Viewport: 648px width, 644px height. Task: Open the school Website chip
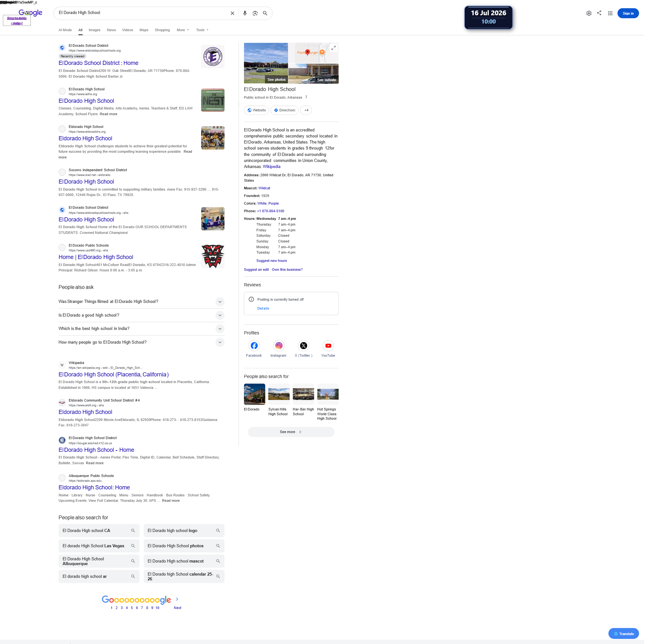(257, 111)
